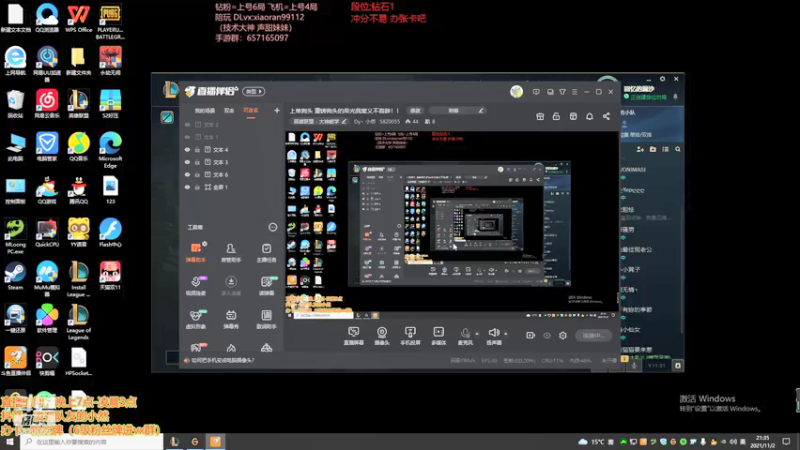Add a 手机投屏 phone mirroring source
Viewport: 800px width, 450px height.
click(x=410, y=336)
